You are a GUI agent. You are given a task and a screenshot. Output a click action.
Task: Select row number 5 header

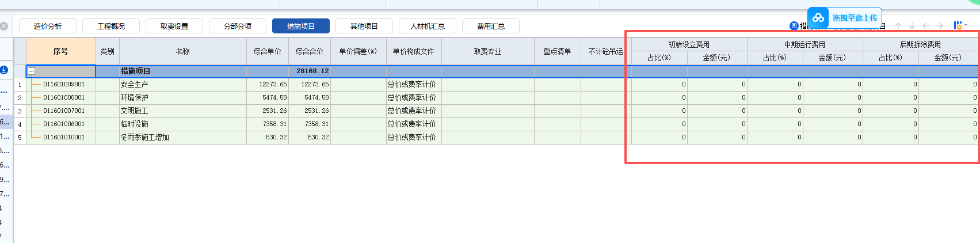tap(20, 138)
